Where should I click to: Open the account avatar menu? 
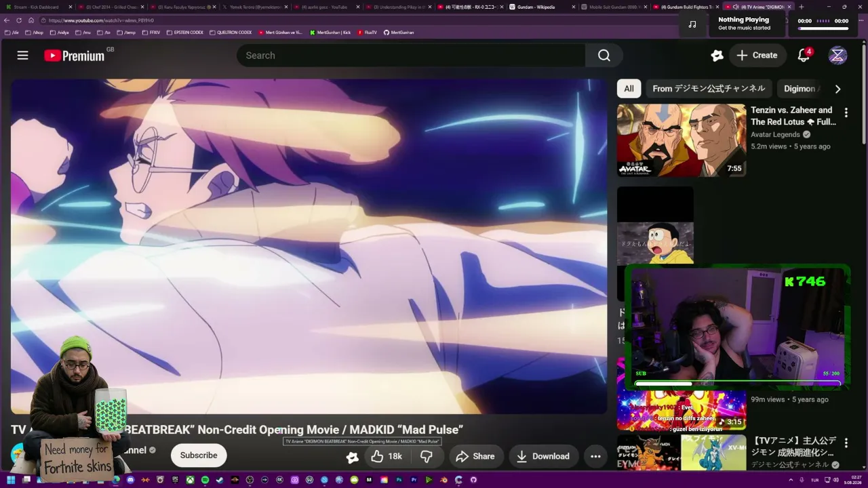(837, 56)
